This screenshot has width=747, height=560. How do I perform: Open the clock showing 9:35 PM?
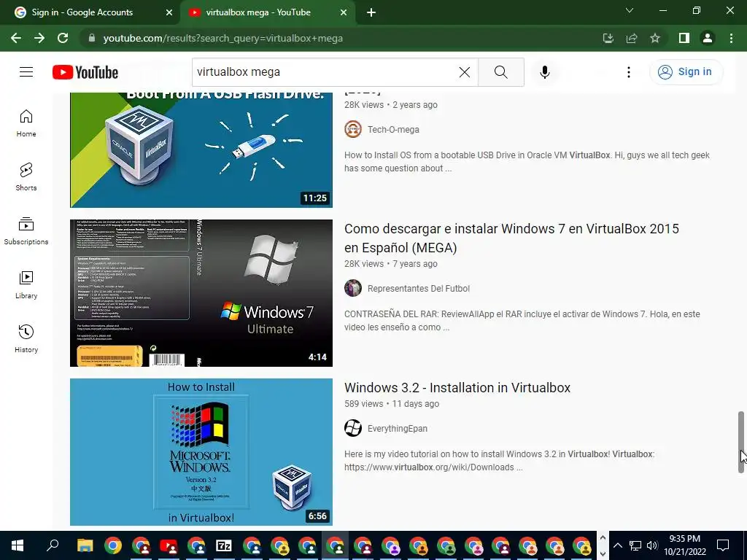pos(684,545)
